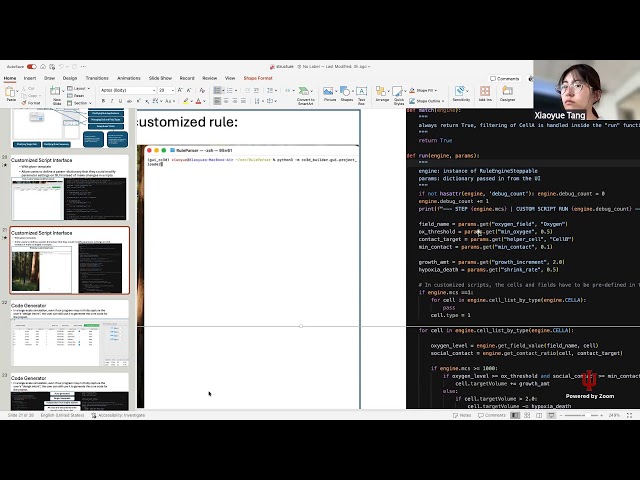
Task: Expand the font name dropdown
Action: coord(154,90)
